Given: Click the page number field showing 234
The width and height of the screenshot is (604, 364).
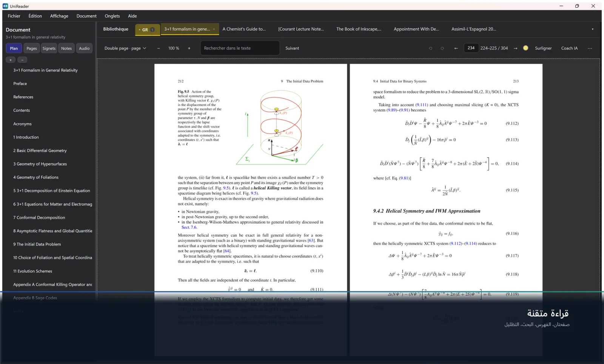Looking at the screenshot, I should 471,48.
